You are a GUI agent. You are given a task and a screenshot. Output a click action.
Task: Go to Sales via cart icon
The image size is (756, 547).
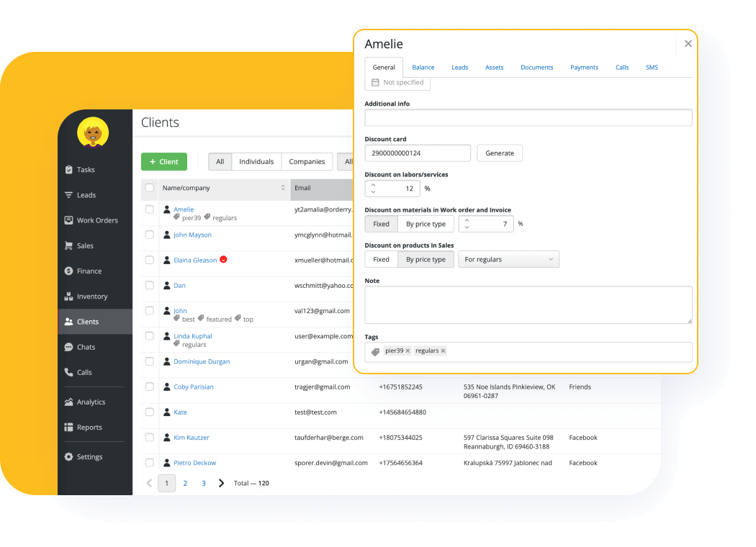point(69,245)
